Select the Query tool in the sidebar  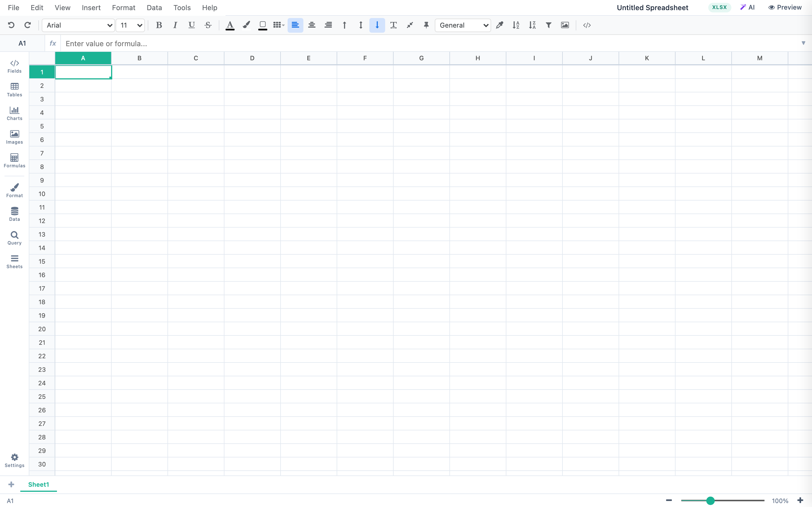14,238
